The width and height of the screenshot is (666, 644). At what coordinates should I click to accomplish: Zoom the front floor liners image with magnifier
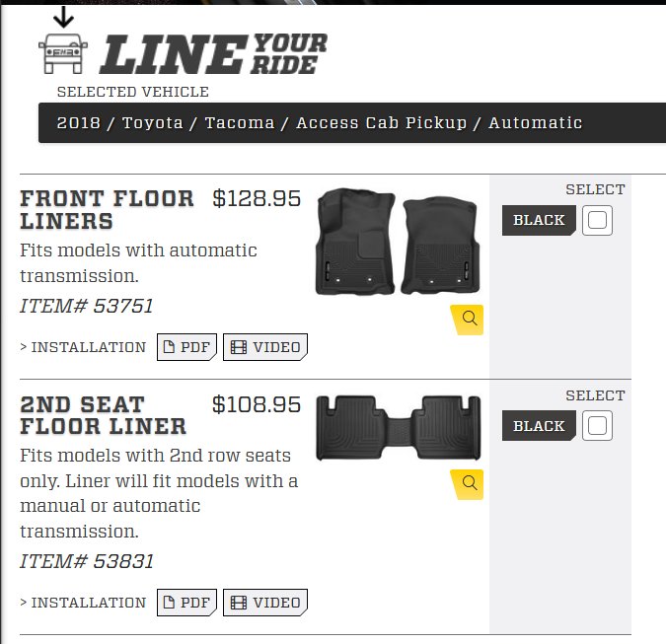coord(467,320)
